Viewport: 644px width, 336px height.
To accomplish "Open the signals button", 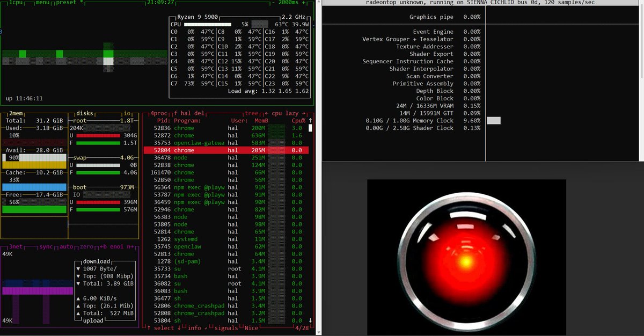I will pyautogui.click(x=226, y=328).
